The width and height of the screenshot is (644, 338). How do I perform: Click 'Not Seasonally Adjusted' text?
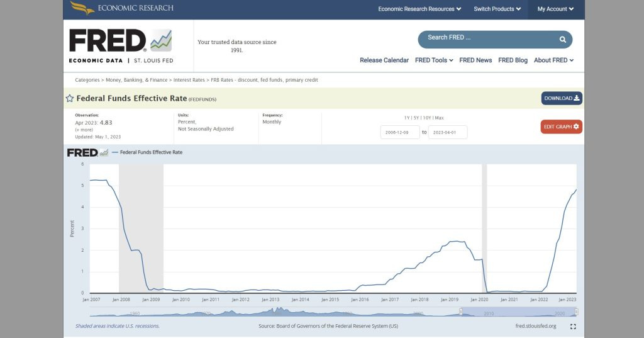tap(206, 129)
